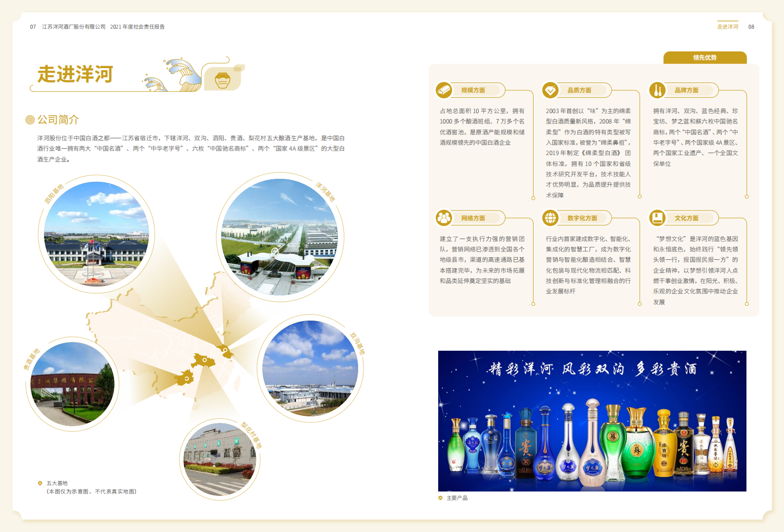This screenshot has width=784, height=532.
Task: Click intro paragraph starting 洋河股份位于中国白酒之都
Action: (x=191, y=149)
